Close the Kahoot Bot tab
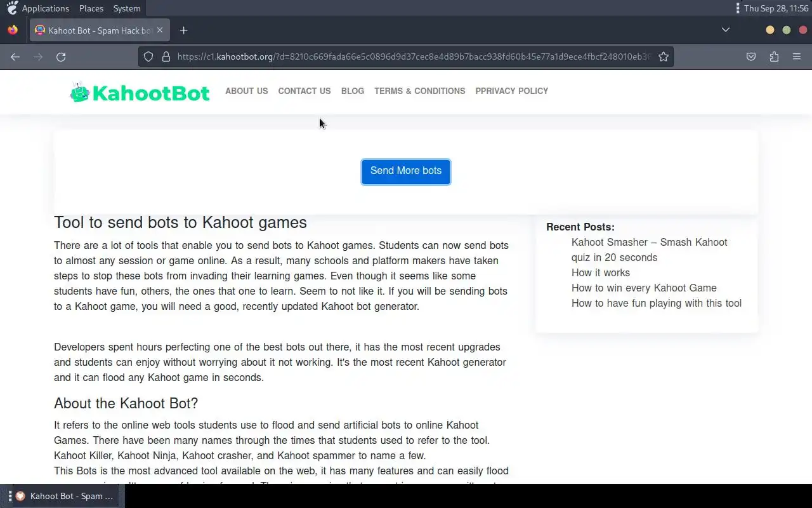812x508 pixels. click(x=160, y=30)
